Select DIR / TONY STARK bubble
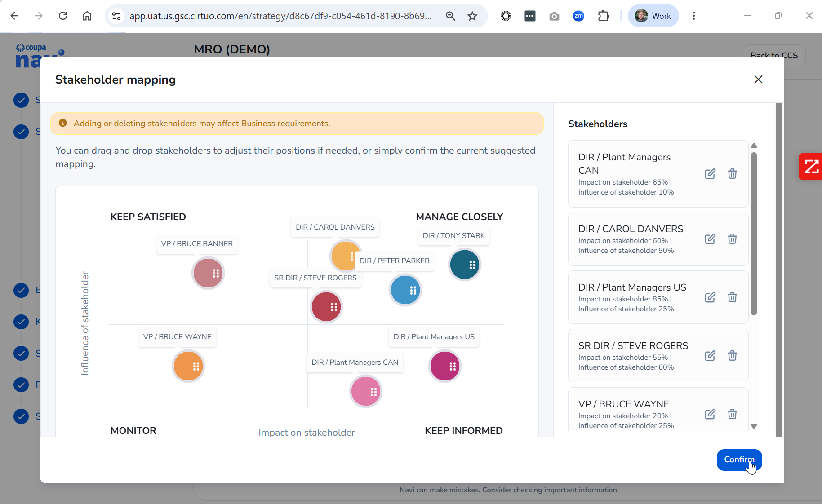 pyautogui.click(x=465, y=265)
